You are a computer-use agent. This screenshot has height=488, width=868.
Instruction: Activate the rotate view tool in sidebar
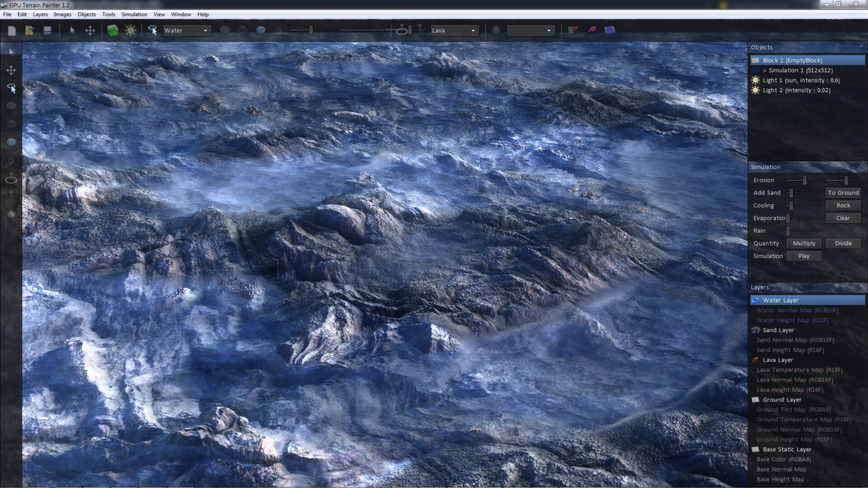tap(12, 89)
